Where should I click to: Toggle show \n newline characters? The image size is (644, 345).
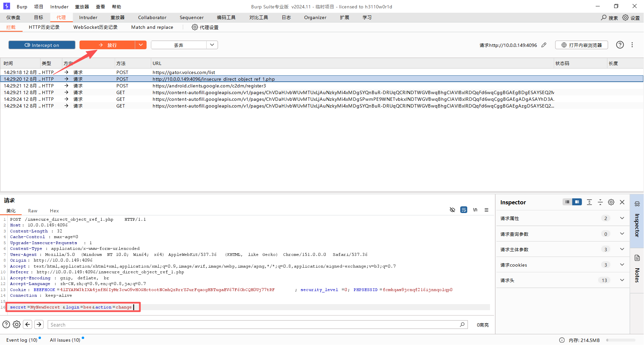475,210
